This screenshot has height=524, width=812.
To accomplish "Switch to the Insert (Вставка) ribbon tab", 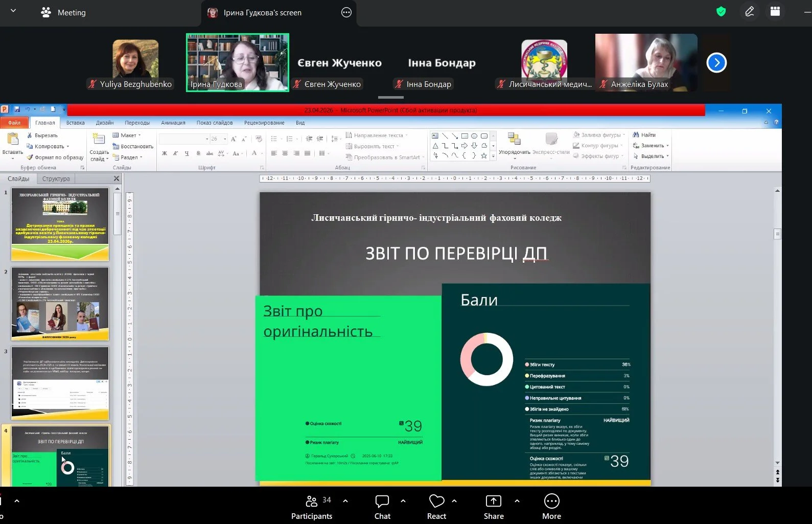I will point(75,123).
